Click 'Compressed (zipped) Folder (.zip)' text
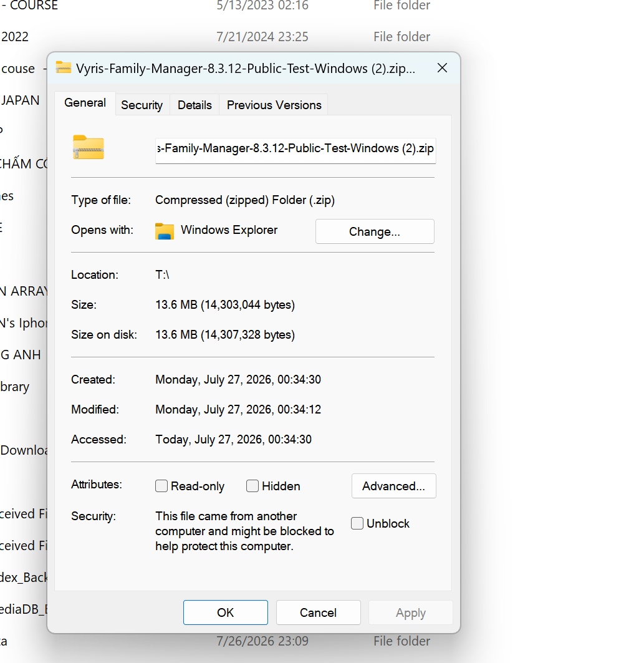Image resolution: width=644 pixels, height=663 pixels. click(x=245, y=200)
